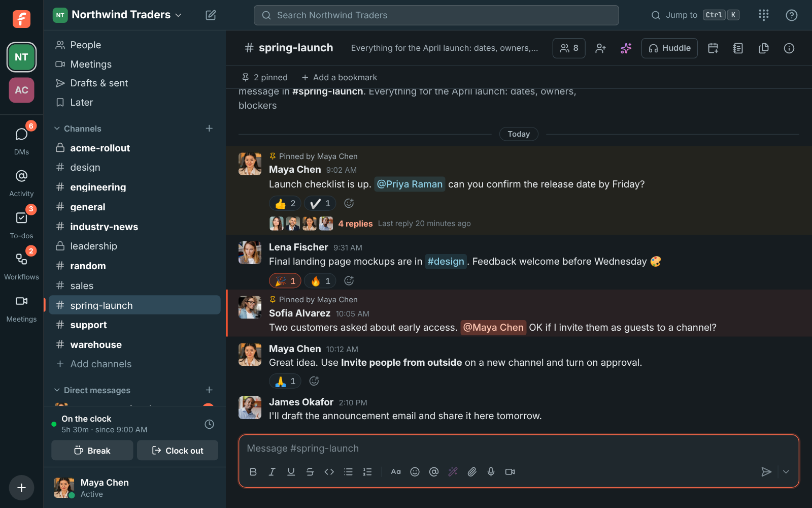Toggle italic formatting in composer
The image size is (812, 508).
272,472
